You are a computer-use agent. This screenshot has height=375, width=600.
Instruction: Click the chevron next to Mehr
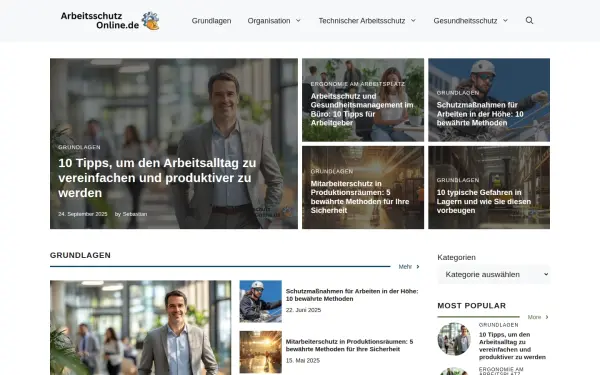tap(418, 267)
